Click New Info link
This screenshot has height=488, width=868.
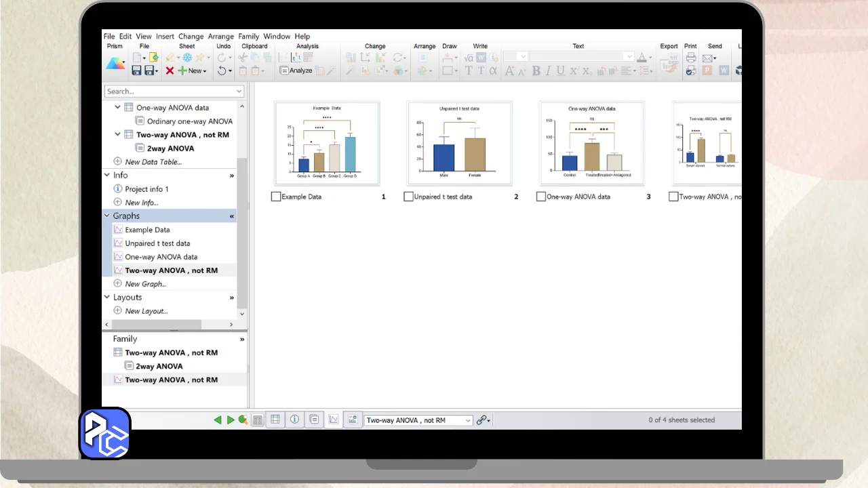(x=142, y=203)
